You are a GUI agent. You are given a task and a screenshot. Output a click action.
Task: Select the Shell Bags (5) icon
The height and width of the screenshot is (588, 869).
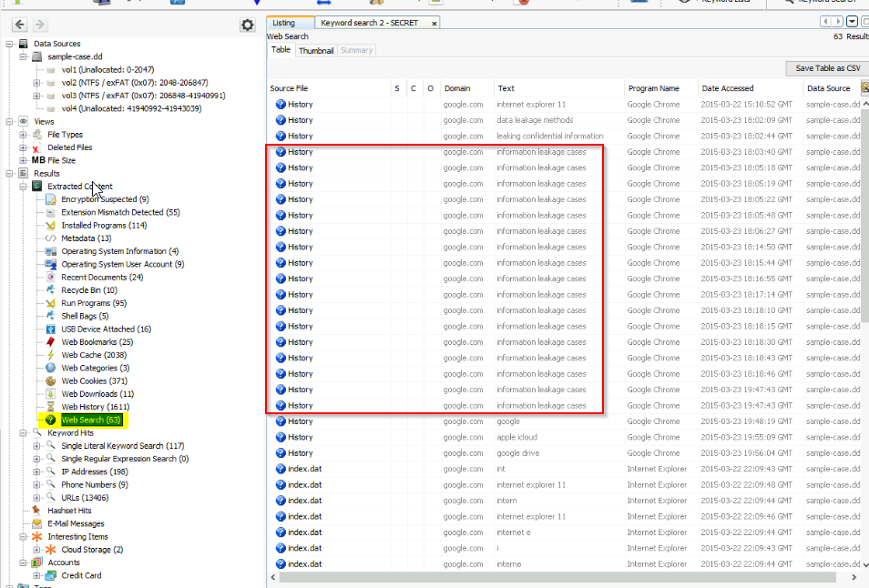50,316
